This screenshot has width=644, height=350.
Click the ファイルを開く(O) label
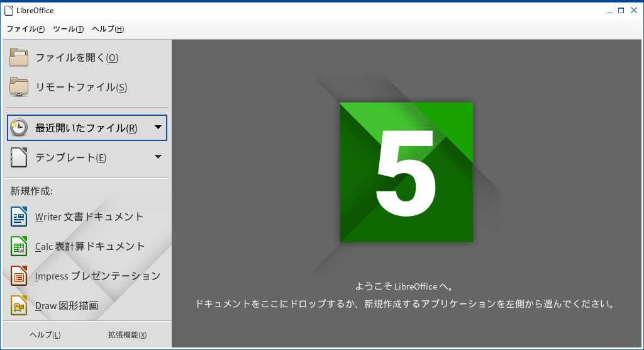pyautogui.click(x=77, y=57)
